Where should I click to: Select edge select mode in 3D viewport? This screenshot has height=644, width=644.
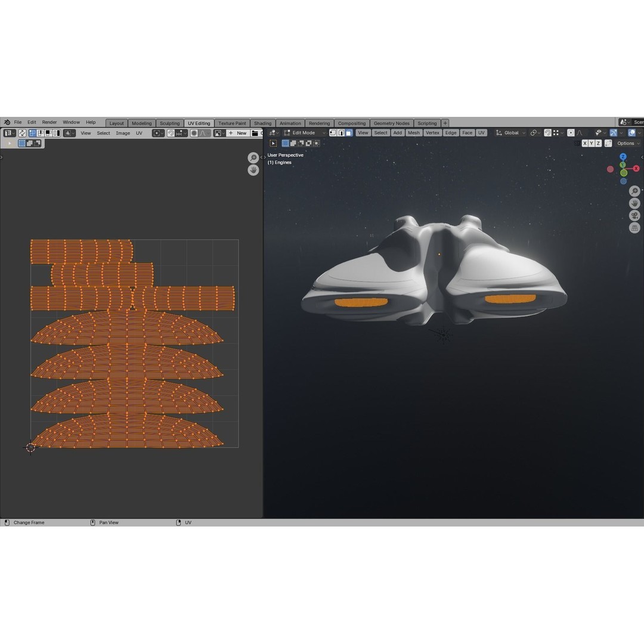coord(341,132)
